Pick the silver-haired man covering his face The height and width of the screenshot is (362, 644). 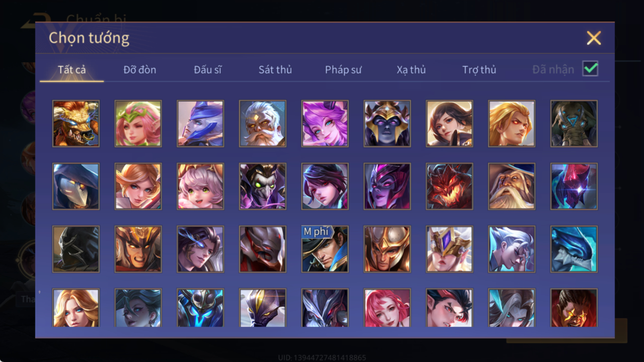point(511,249)
